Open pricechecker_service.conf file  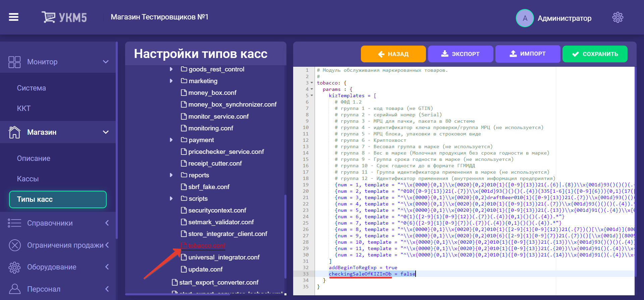pyautogui.click(x=226, y=152)
